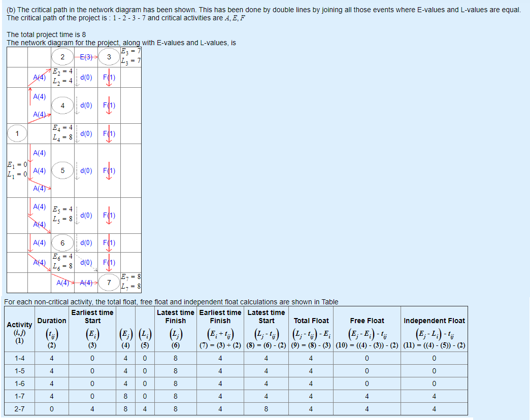Select Independent Float value in row 2-7

434,409
